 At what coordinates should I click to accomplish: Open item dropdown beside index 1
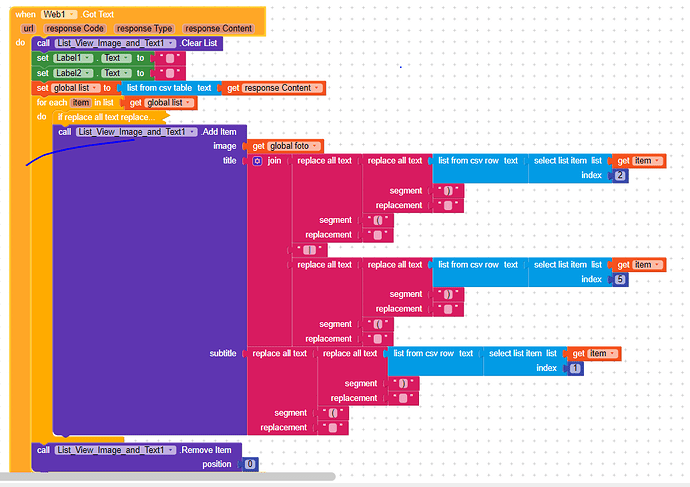click(612, 354)
